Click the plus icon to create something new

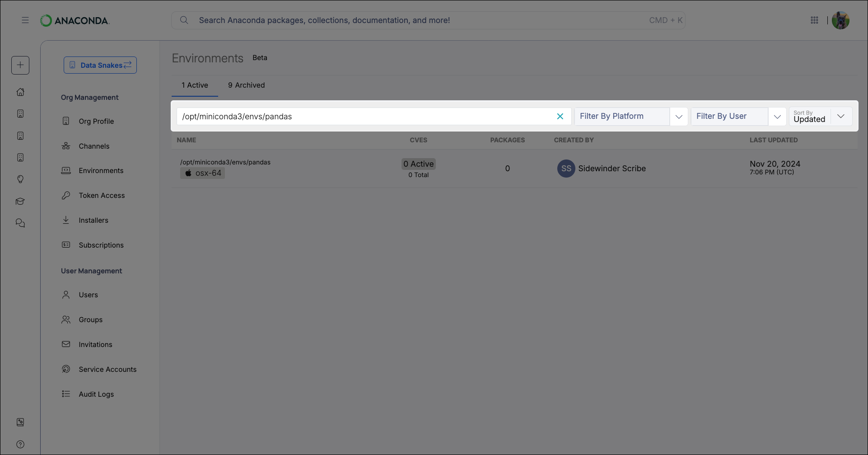click(x=20, y=65)
